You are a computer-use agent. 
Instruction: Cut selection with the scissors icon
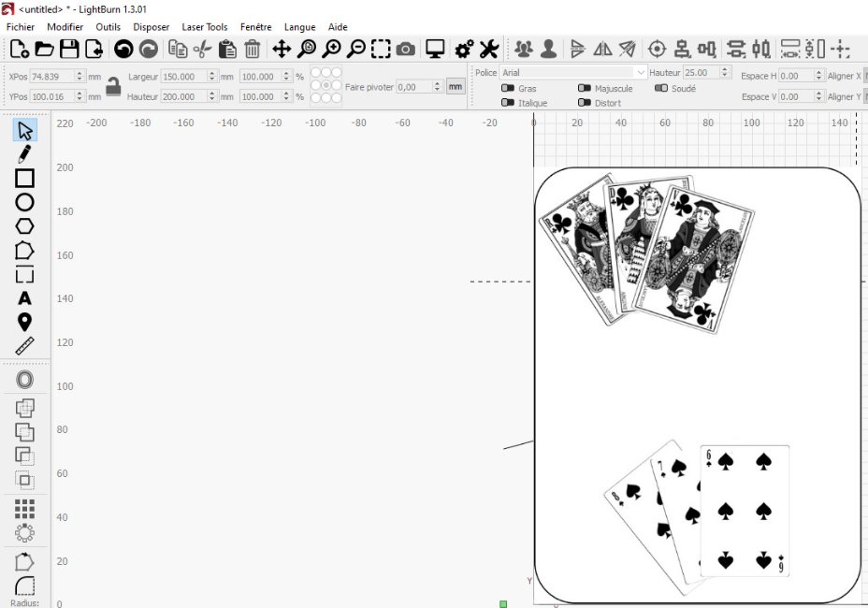point(203,50)
